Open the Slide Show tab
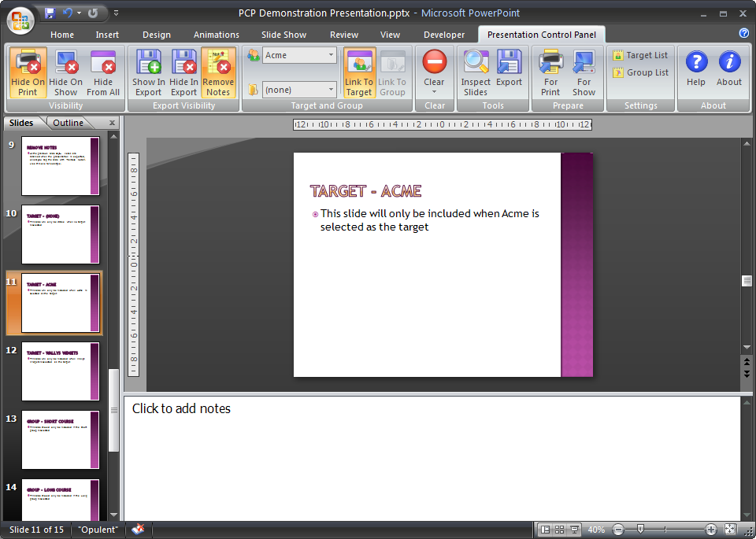Image resolution: width=756 pixels, height=539 pixels. (x=284, y=35)
